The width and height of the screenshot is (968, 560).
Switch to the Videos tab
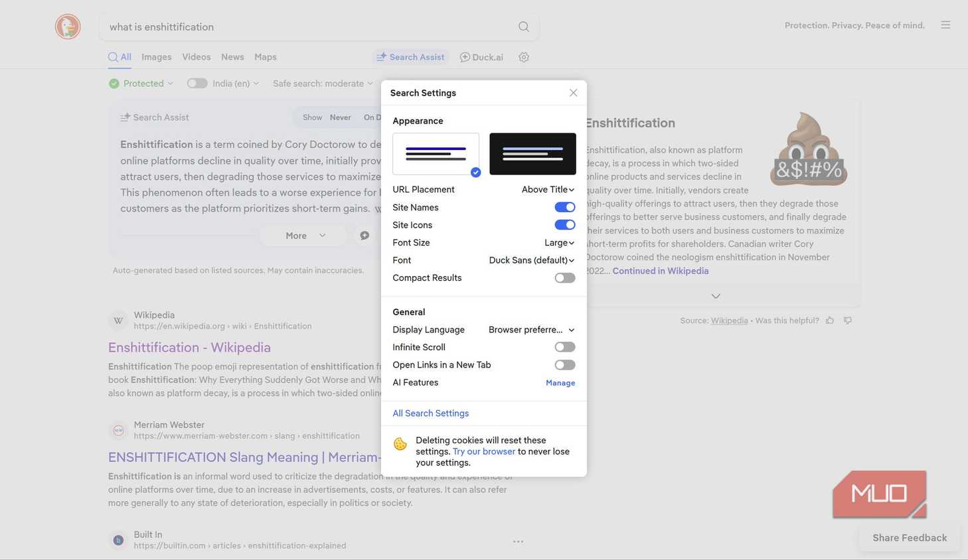[197, 57]
